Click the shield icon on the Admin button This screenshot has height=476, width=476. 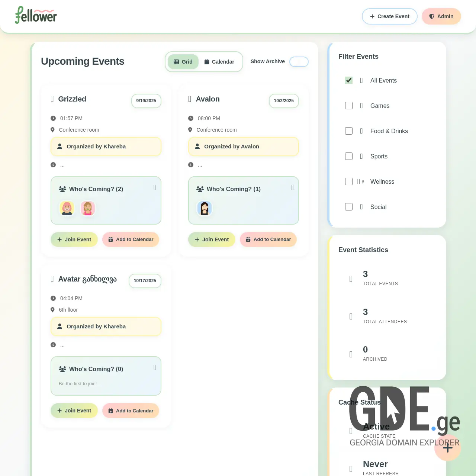click(432, 16)
